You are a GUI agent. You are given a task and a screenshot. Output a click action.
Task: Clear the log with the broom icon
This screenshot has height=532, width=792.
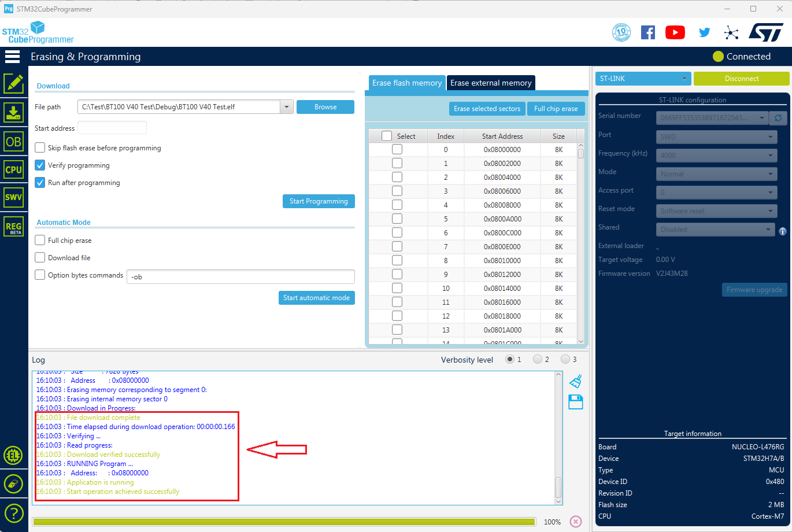point(575,380)
